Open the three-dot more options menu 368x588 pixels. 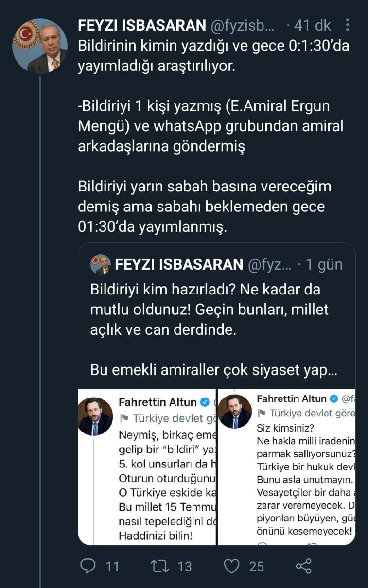point(347,25)
